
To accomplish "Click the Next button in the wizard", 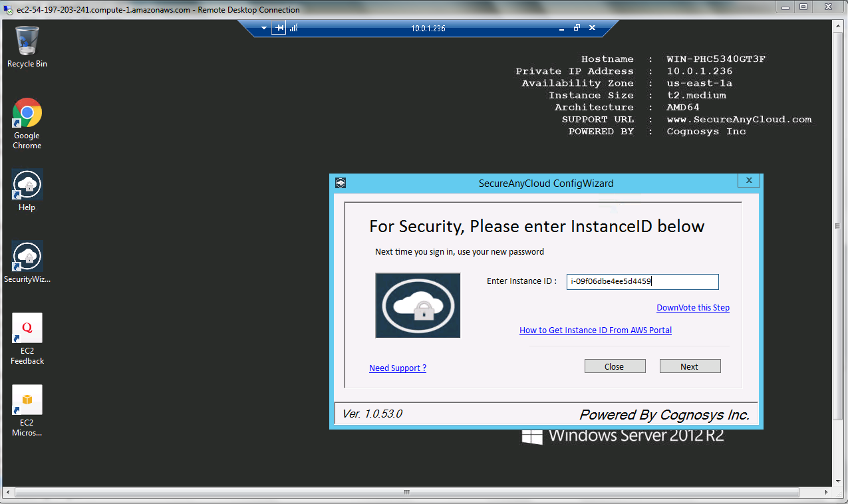I will tap(690, 366).
